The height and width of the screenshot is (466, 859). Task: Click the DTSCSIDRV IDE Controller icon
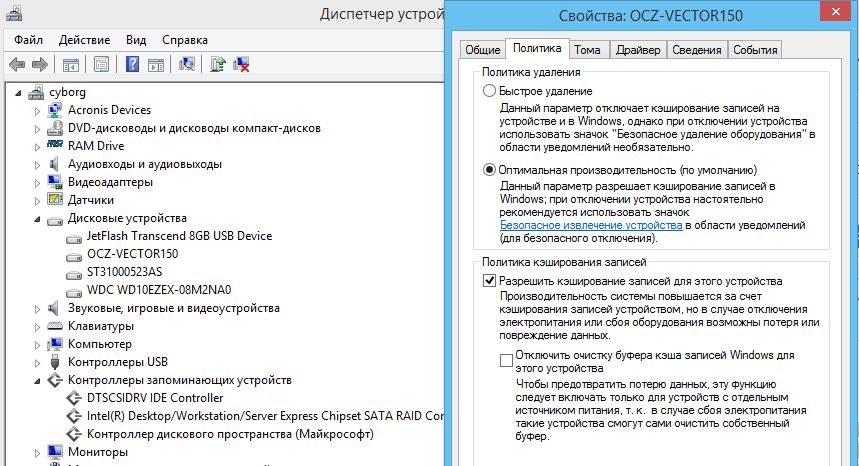click(73, 398)
